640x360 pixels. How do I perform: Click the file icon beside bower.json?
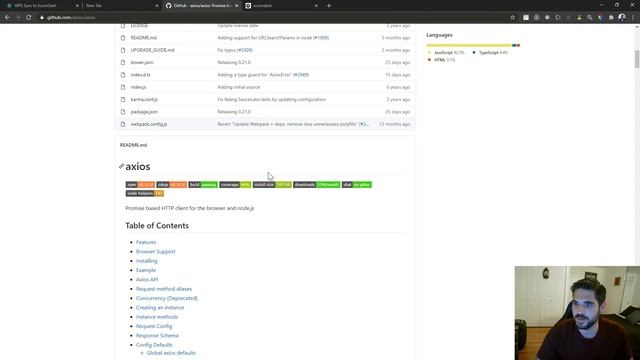click(x=123, y=62)
